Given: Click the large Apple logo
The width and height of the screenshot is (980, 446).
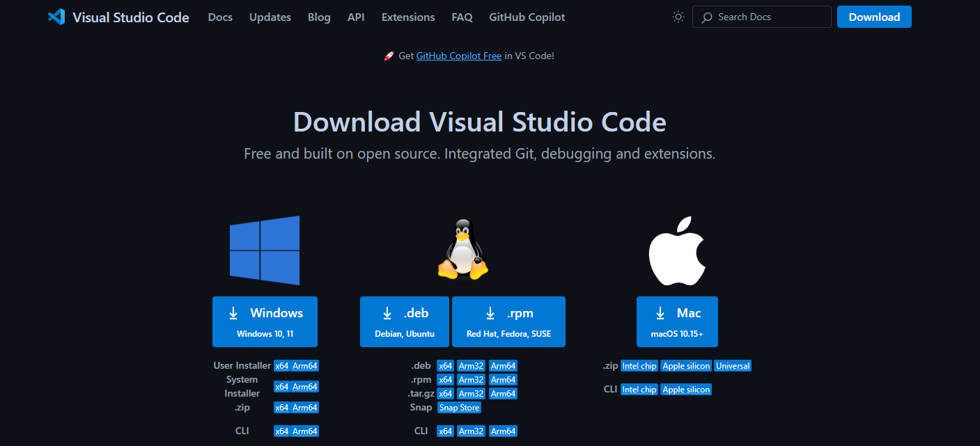Looking at the screenshot, I should click(677, 250).
